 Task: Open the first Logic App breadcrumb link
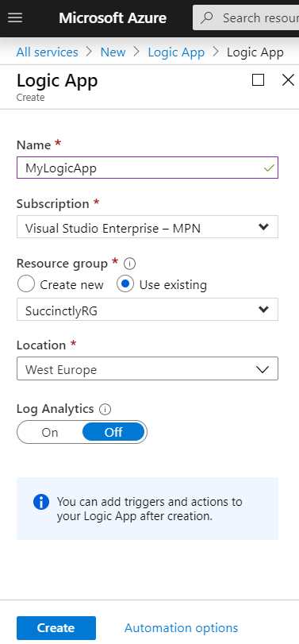176,52
